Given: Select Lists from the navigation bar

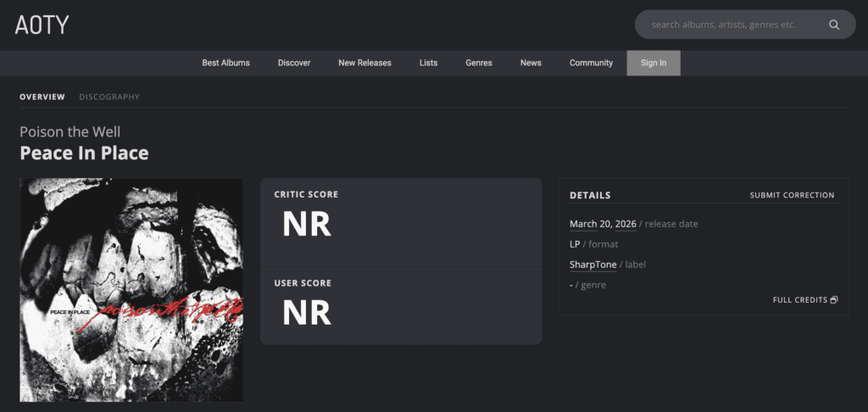Looking at the screenshot, I should pos(428,63).
